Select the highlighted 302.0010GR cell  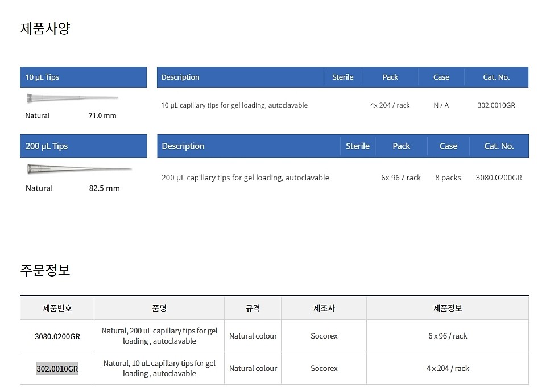(57, 368)
